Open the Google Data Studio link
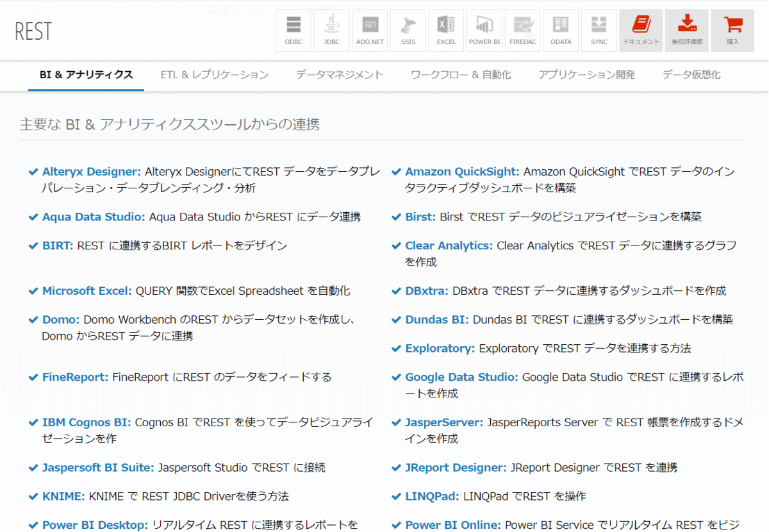 (x=461, y=378)
